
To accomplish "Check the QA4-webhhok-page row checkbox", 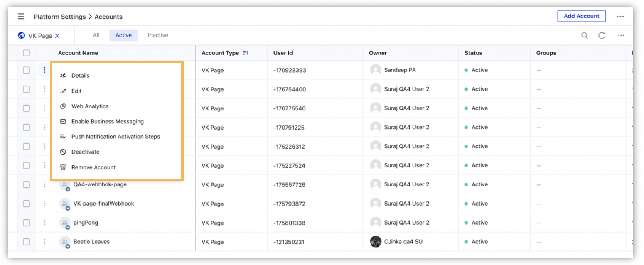I will click(27, 184).
